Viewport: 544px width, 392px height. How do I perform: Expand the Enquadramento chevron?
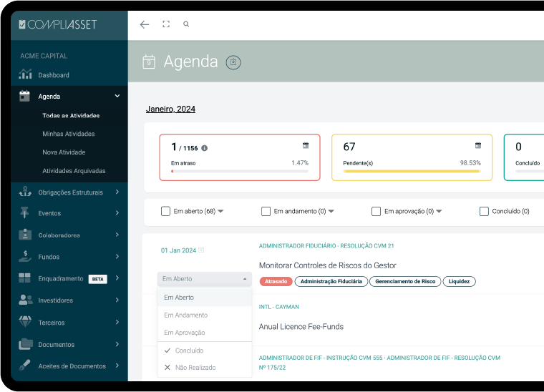pyautogui.click(x=117, y=278)
